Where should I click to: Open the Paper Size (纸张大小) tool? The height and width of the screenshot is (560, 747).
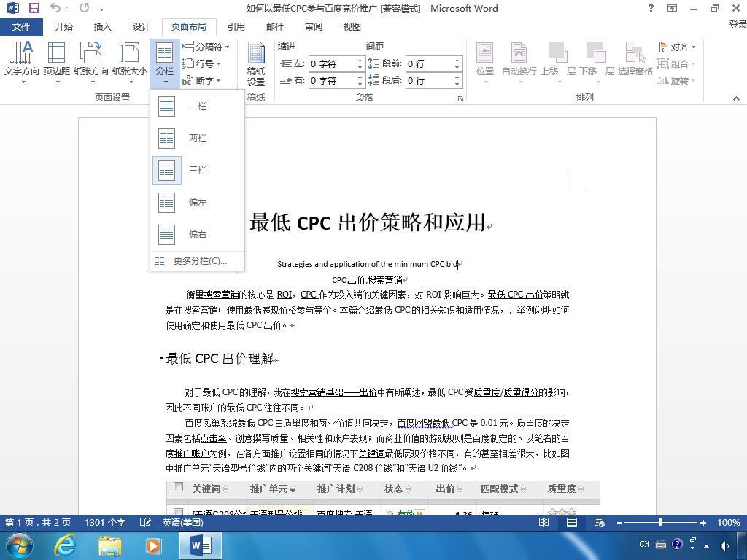[x=130, y=63]
